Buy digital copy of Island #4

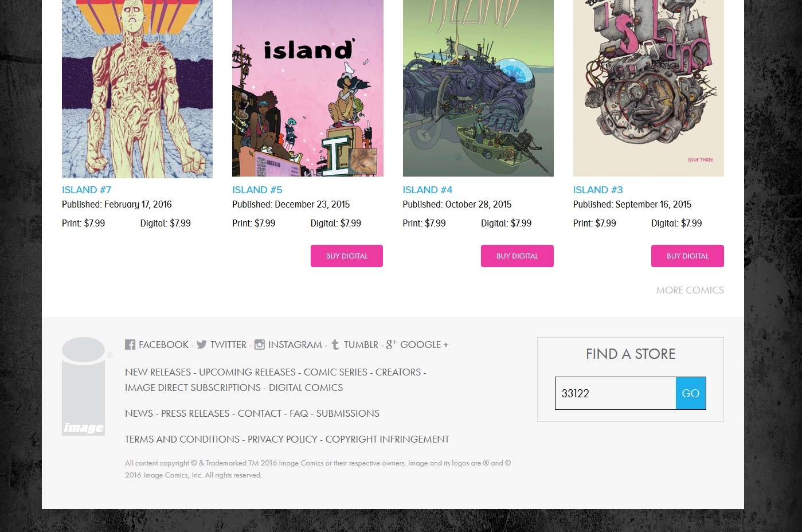tap(517, 256)
